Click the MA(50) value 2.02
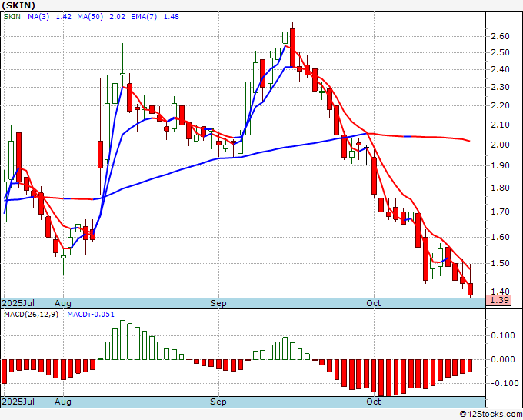 click(x=117, y=17)
